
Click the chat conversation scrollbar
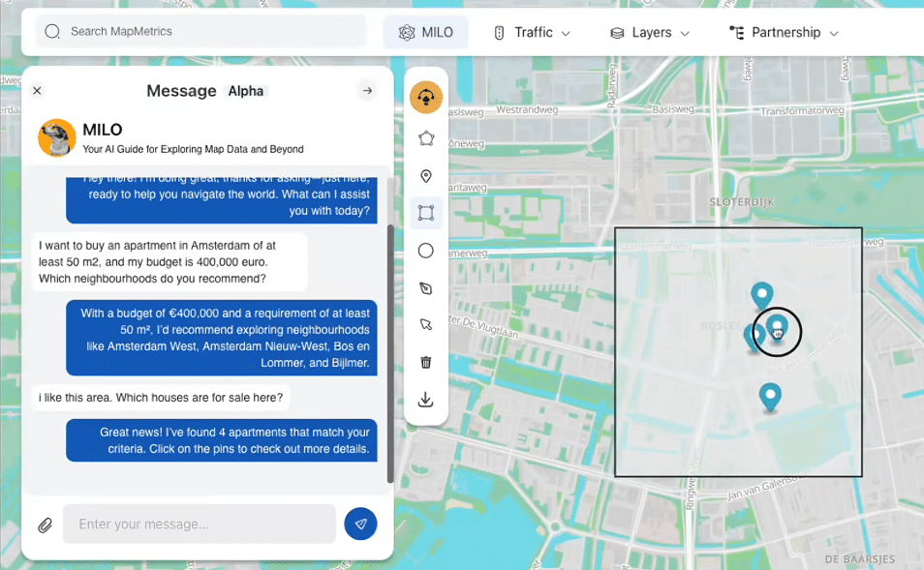coord(390,353)
